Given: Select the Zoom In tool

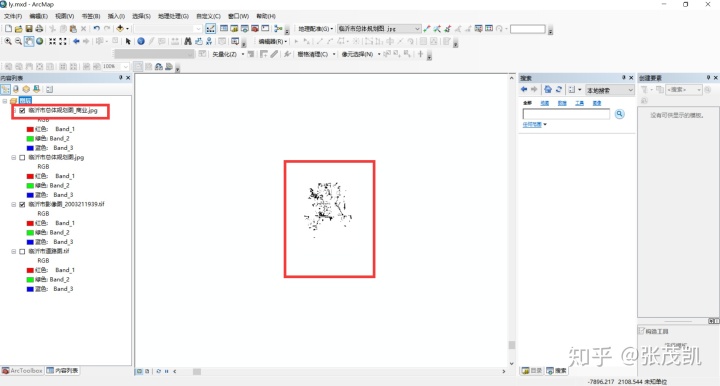Looking at the screenshot, I should point(8,41).
